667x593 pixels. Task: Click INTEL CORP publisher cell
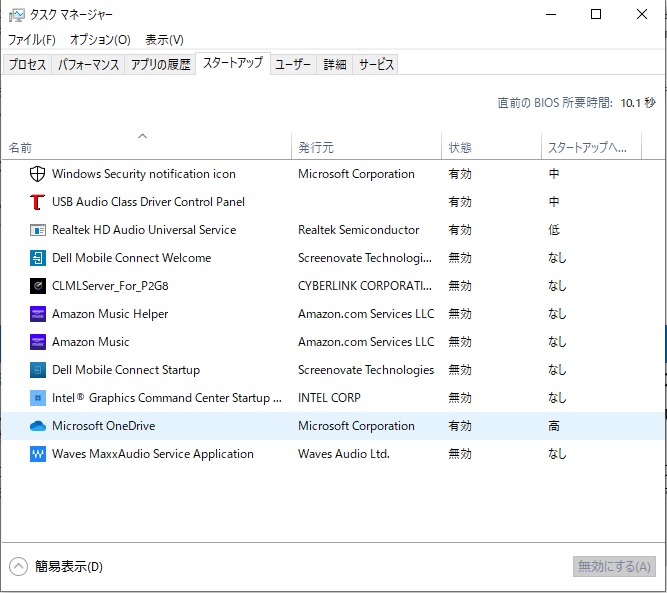(x=329, y=398)
